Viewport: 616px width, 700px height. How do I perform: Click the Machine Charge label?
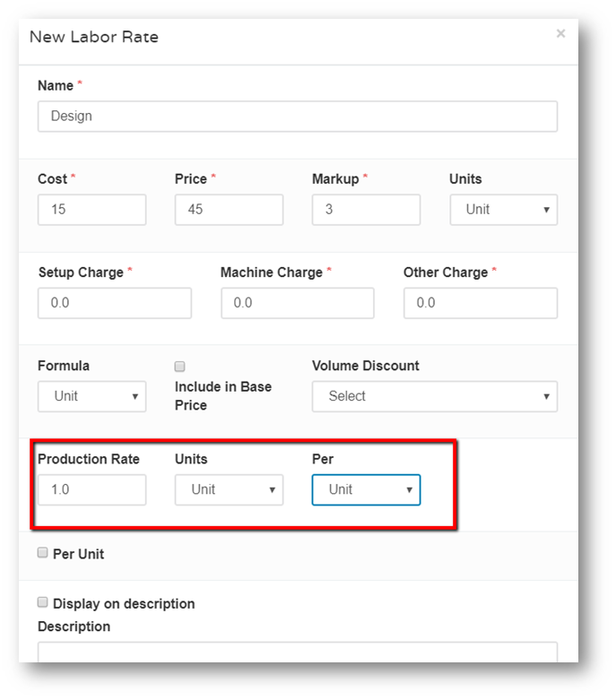[272, 272]
